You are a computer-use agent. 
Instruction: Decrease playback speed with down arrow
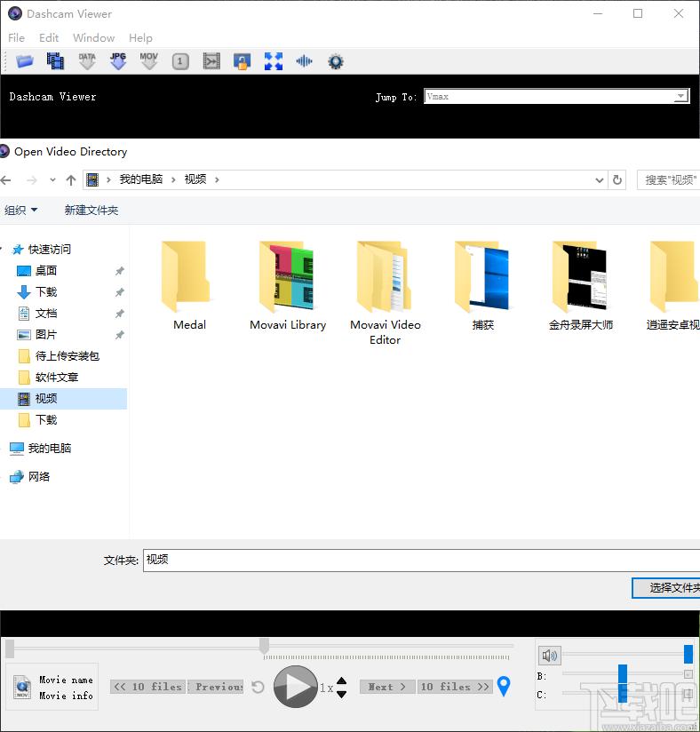click(342, 694)
